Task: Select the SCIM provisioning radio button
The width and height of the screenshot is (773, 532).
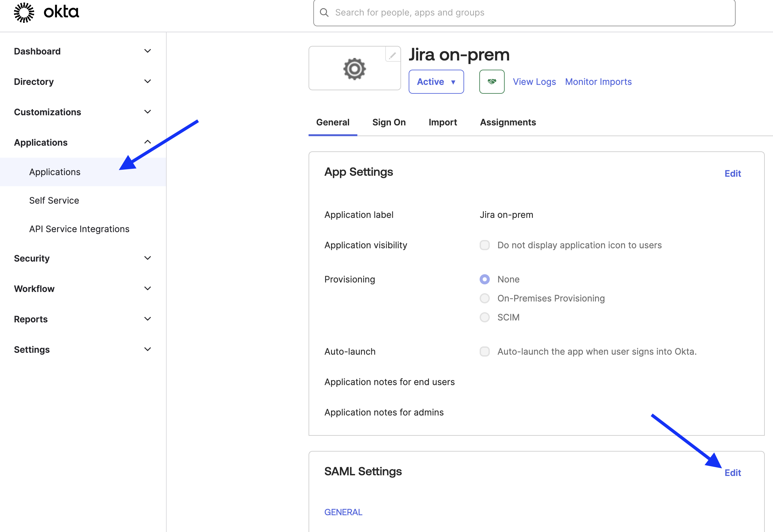Action: click(x=484, y=317)
